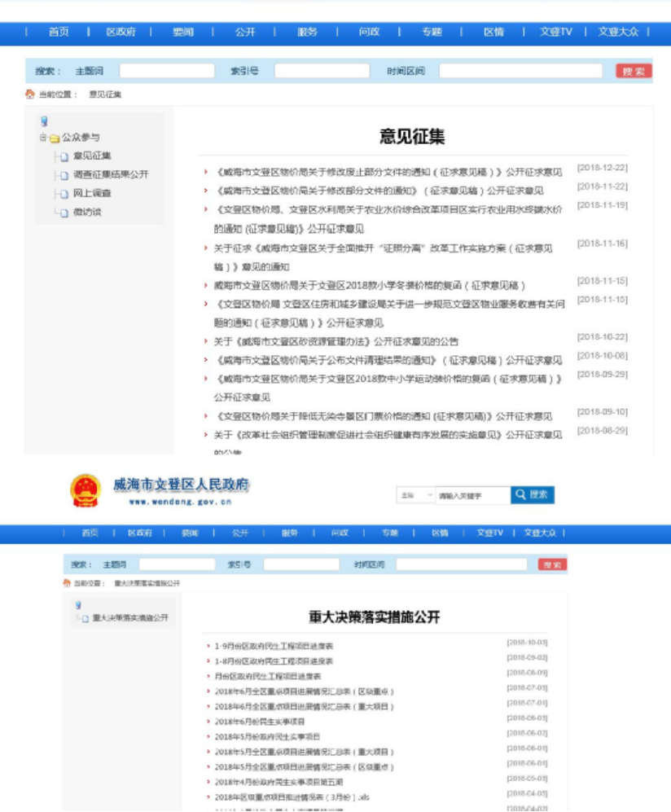This screenshot has width=671, height=812.
Task: Open the 主站 site scope dropdown
Action: pos(416,495)
